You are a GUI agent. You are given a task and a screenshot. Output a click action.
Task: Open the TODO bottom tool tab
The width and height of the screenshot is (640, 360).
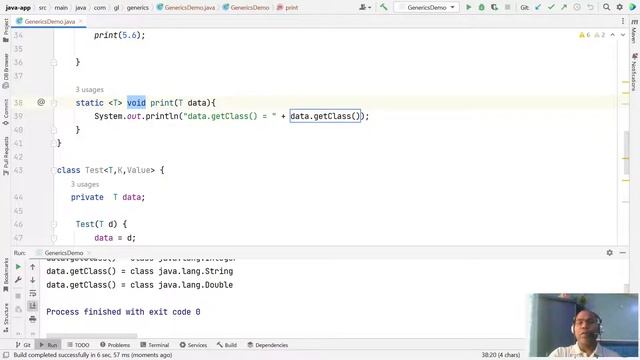point(78,345)
